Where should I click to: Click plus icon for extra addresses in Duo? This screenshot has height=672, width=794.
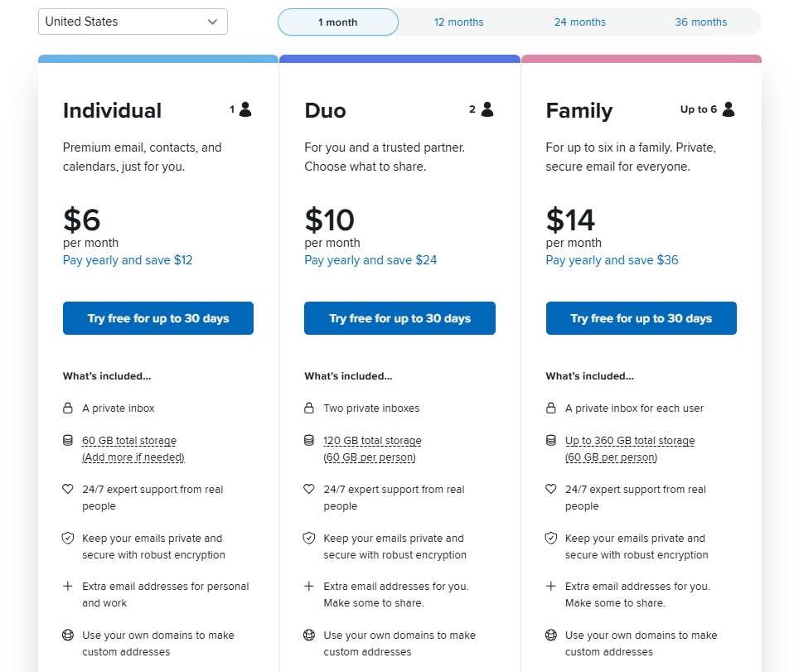pos(309,587)
